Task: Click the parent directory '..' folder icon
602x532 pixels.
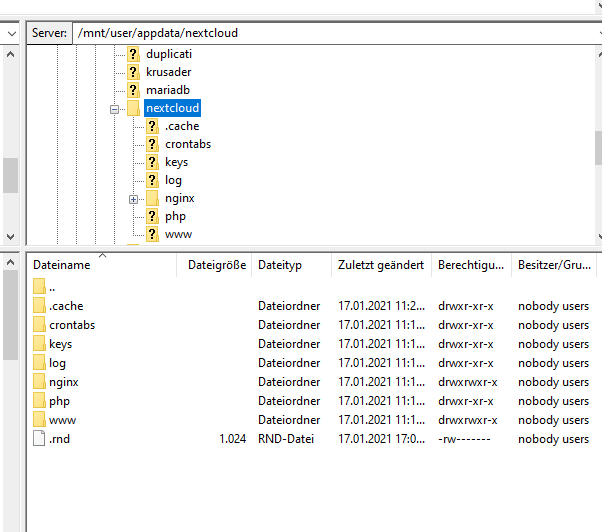Action: tap(39, 286)
